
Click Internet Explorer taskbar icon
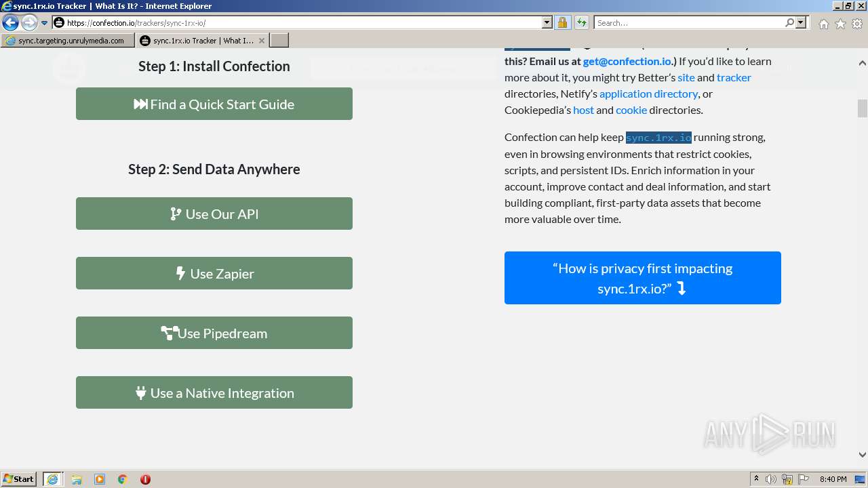(x=52, y=479)
